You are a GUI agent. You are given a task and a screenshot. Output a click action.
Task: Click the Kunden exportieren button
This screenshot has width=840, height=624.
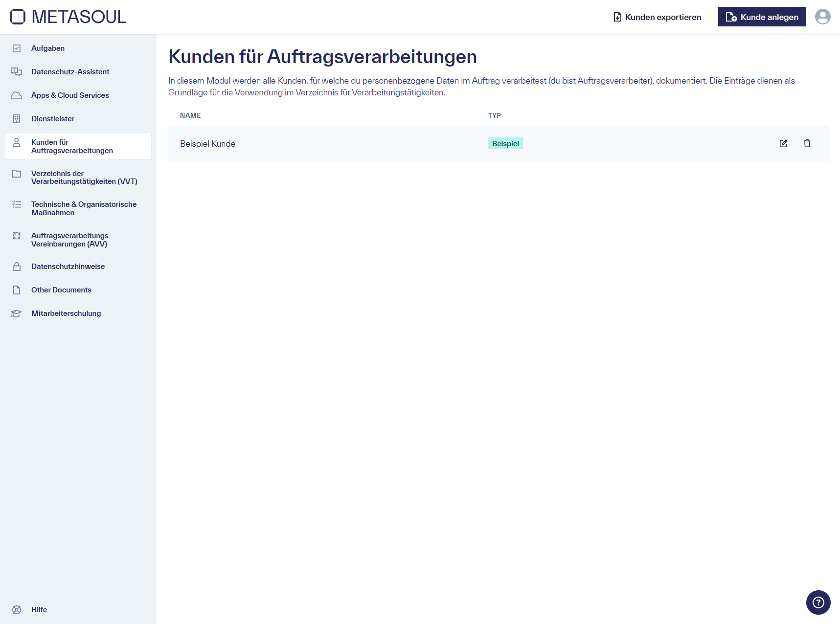pos(662,16)
